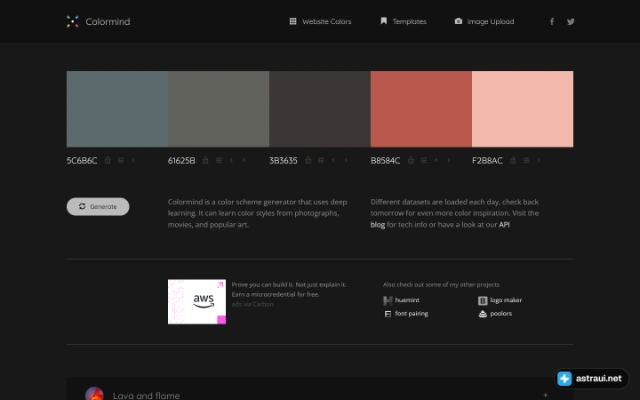The image size is (640, 400).
Task: Open the Twitter share icon
Action: 571,22
